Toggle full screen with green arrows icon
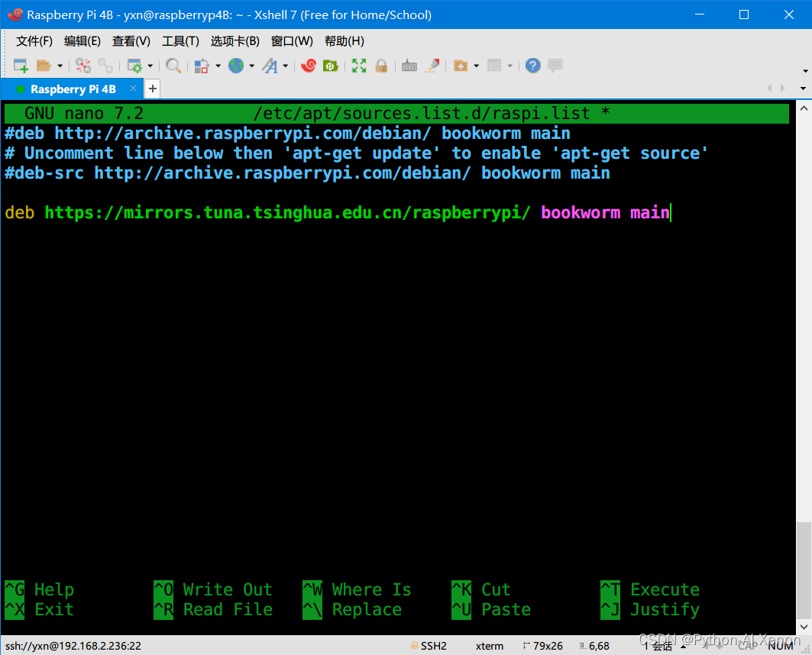Image resolution: width=812 pixels, height=655 pixels. [x=359, y=66]
